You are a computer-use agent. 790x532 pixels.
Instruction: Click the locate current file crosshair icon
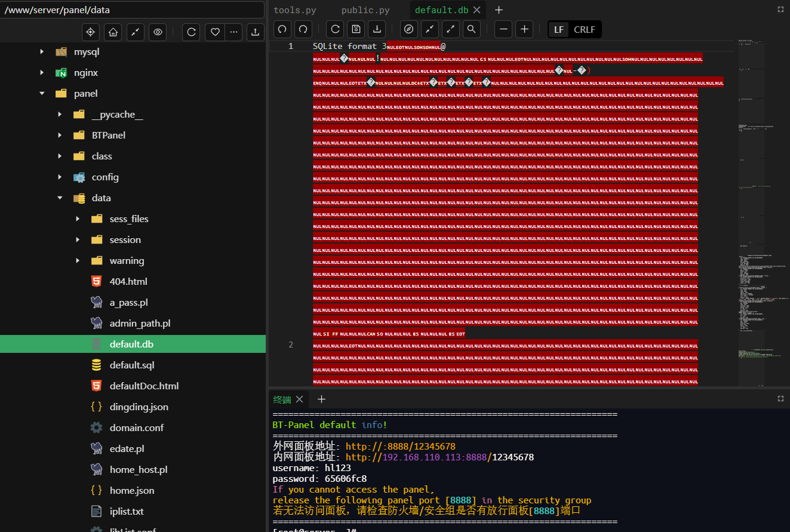[91, 32]
